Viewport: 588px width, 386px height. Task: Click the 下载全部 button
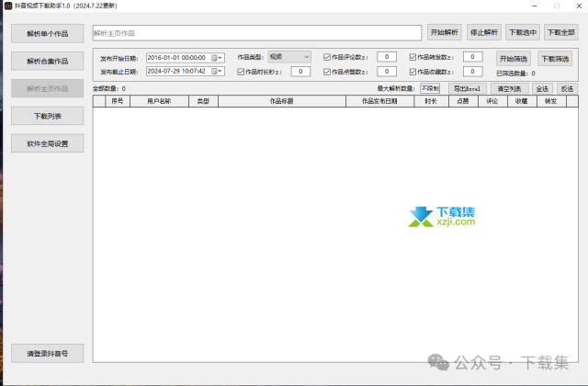tap(561, 33)
